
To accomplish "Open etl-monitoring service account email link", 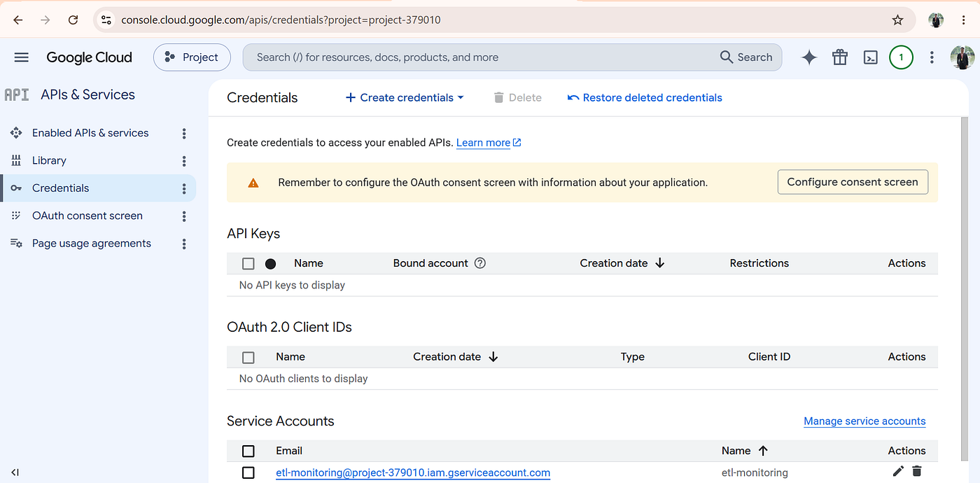I will pos(413,472).
